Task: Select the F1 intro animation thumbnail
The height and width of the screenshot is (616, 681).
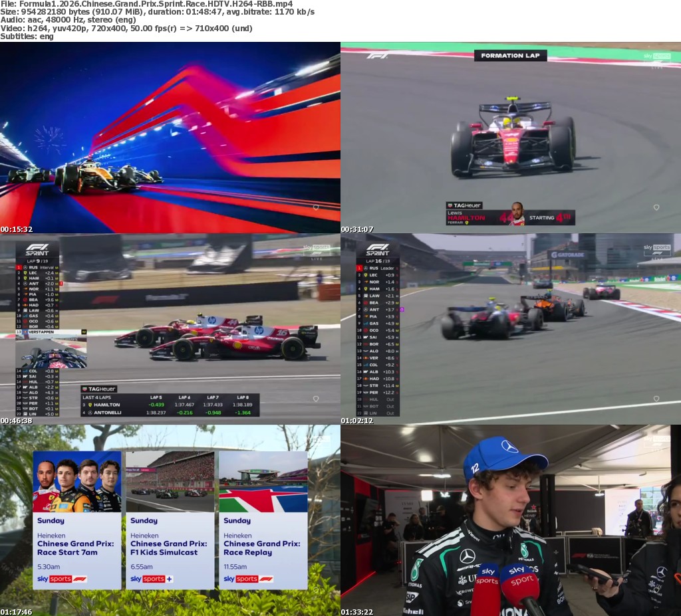Action: [170, 138]
